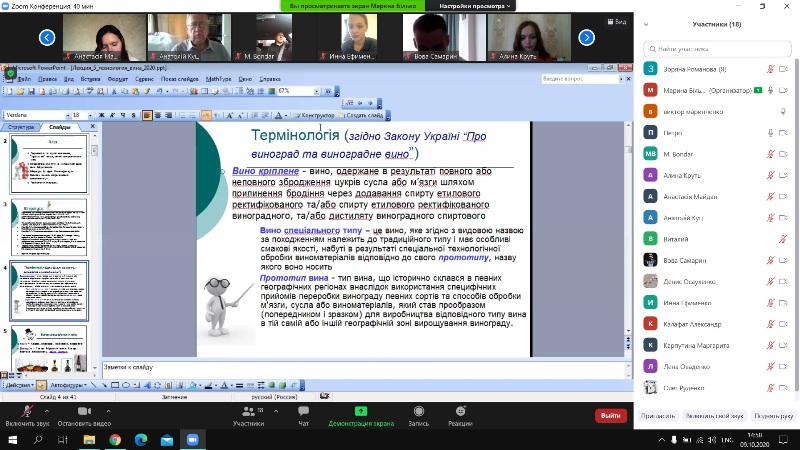The image size is (800, 450).
Task: Expand participants options arrow next to Участники
Action: tap(276, 411)
